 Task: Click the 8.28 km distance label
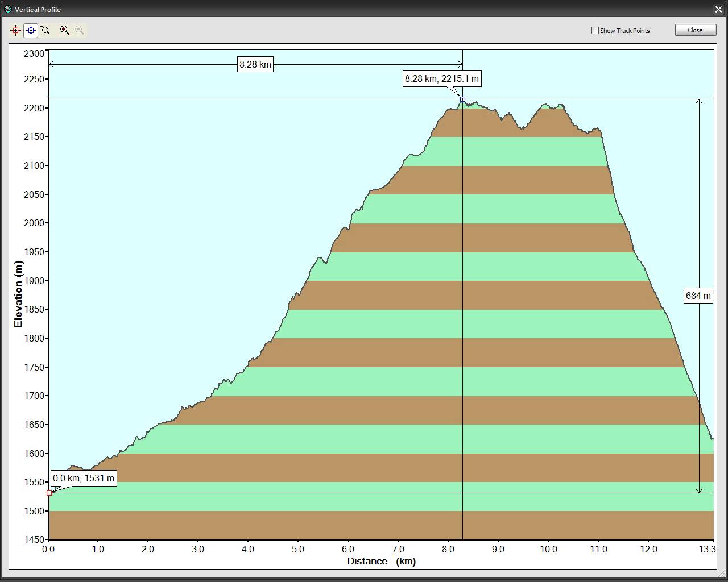pyautogui.click(x=255, y=65)
